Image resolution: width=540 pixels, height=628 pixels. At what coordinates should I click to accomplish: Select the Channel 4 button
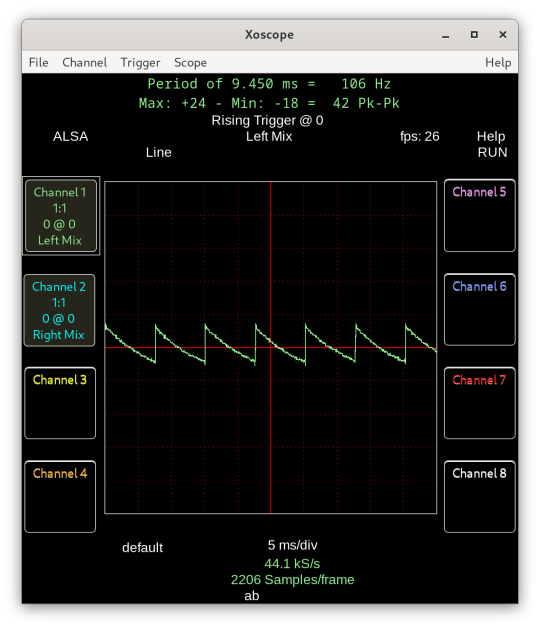click(60, 497)
